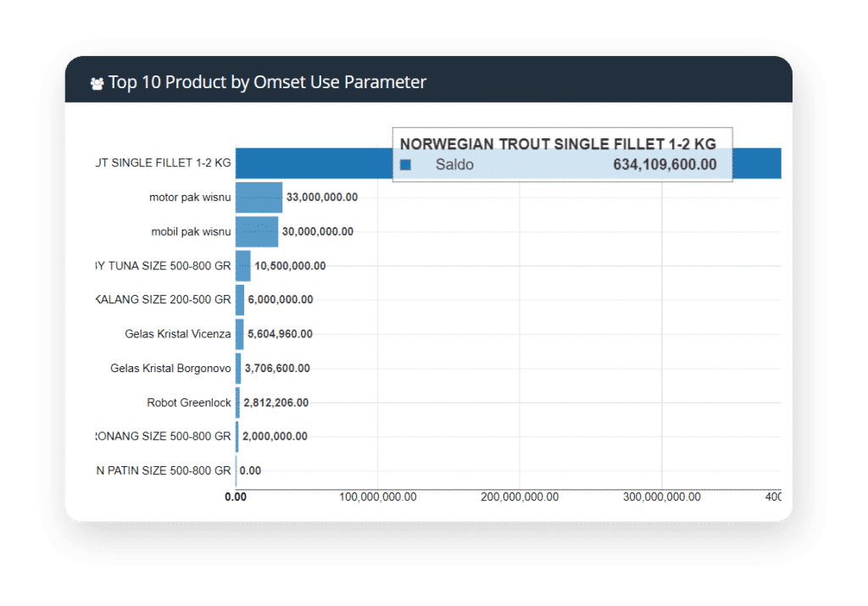The width and height of the screenshot is (868, 606).
Task: Click the 200,000,000.00 axis tick label
Action: [520, 497]
